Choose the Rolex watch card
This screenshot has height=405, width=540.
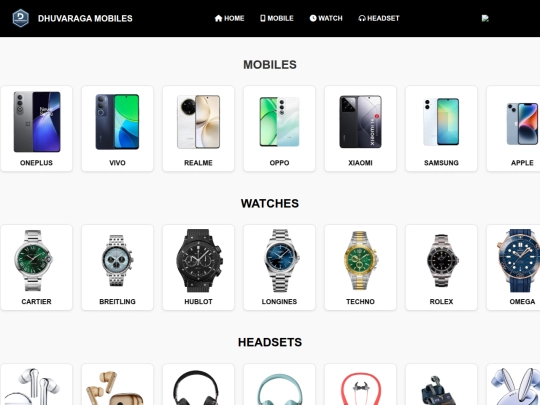coord(442,268)
